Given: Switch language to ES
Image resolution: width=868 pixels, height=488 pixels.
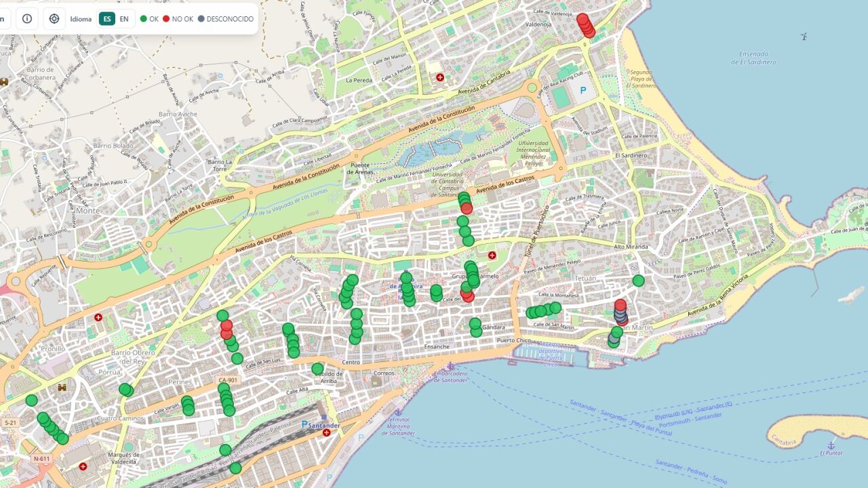Looking at the screenshot, I should pos(106,19).
